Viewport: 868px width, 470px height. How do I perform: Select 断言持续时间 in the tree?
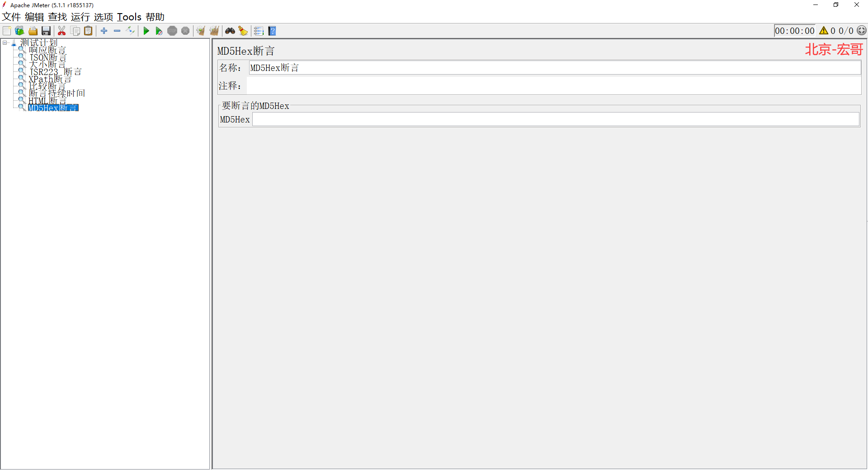pos(57,94)
